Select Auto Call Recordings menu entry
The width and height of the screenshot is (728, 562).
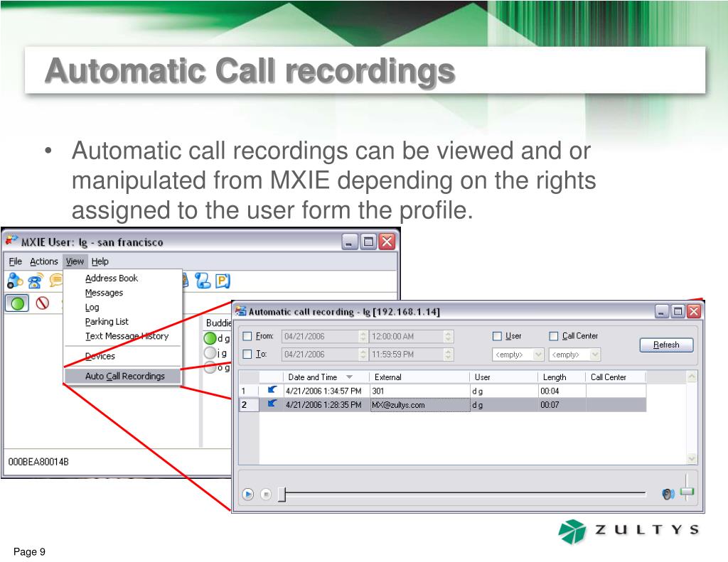(x=122, y=376)
